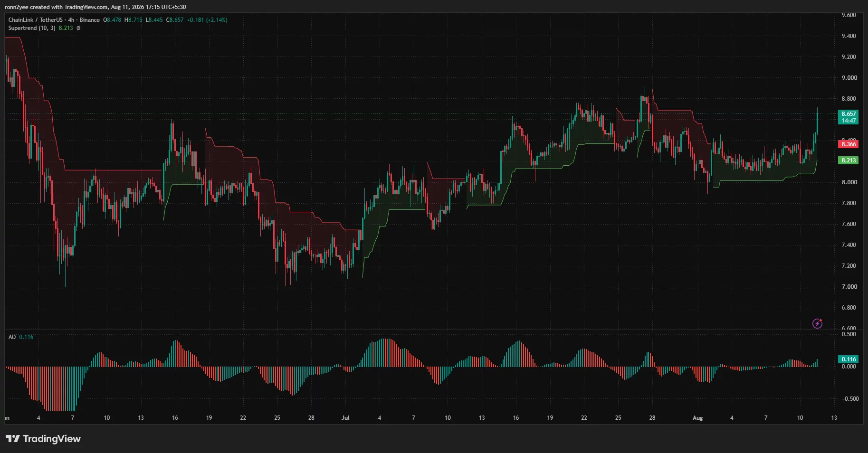Click the green 8.213 price-scale tag
Image resolution: width=868 pixels, height=453 pixels.
click(x=849, y=160)
